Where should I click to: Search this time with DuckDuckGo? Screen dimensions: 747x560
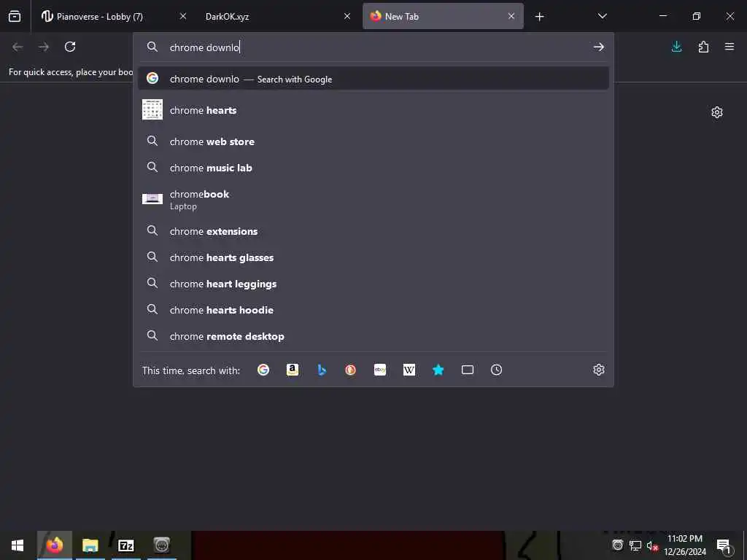pos(351,370)
